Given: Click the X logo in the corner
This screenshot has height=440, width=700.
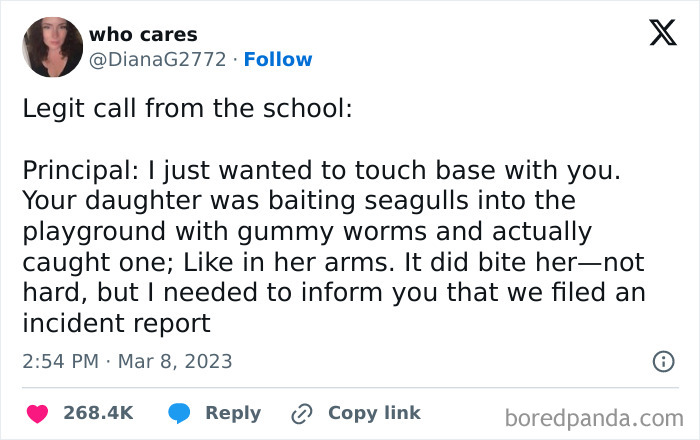Looking at the screenshot, I should pos(662,34).
